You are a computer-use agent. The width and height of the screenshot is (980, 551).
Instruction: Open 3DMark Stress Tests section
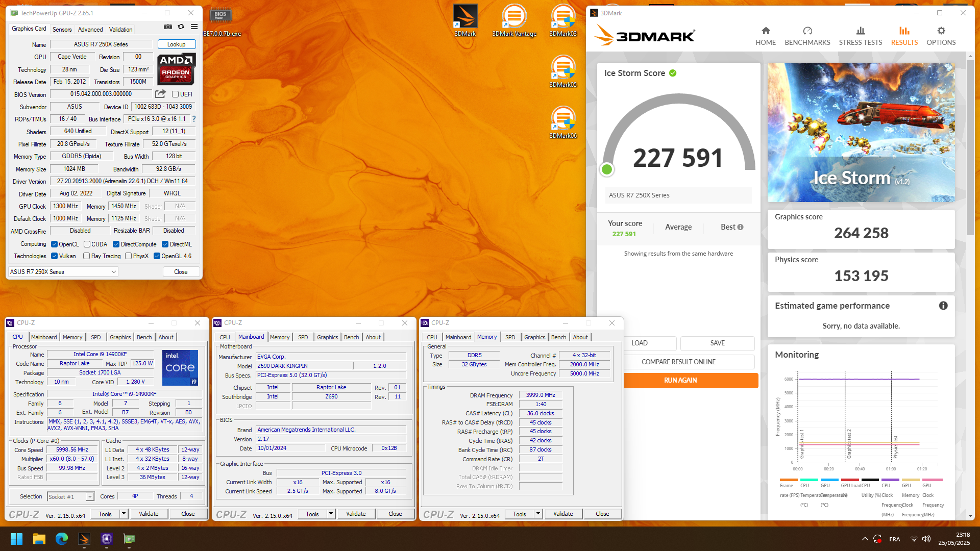[861, 36]
